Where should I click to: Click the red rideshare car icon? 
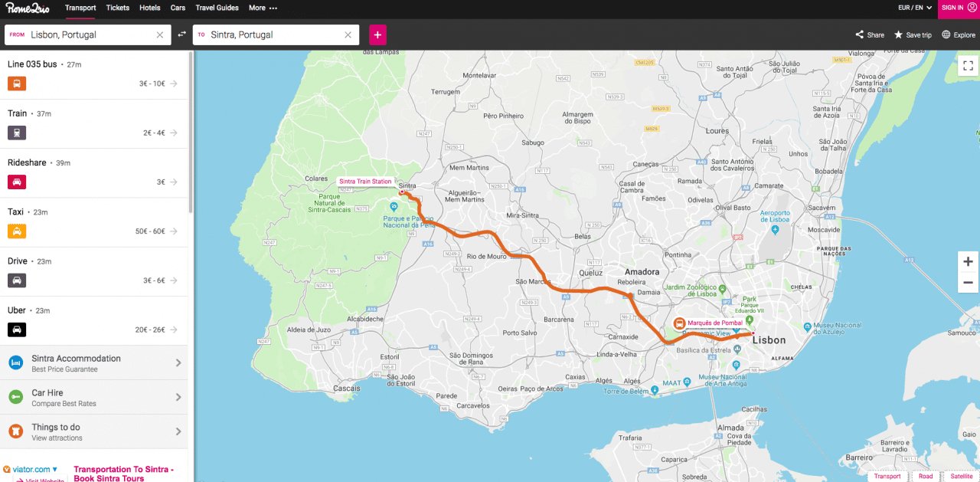(x=17, y=182)
